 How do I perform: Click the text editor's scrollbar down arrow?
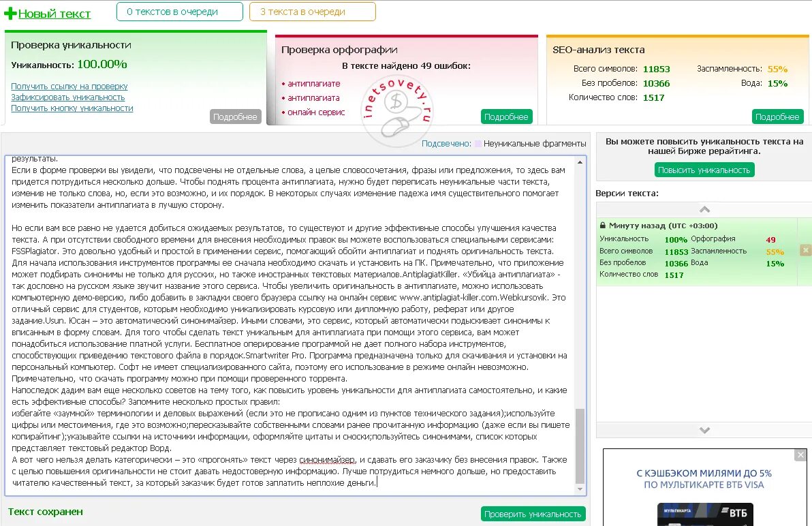pyautogui.click(x=580, y=489)
